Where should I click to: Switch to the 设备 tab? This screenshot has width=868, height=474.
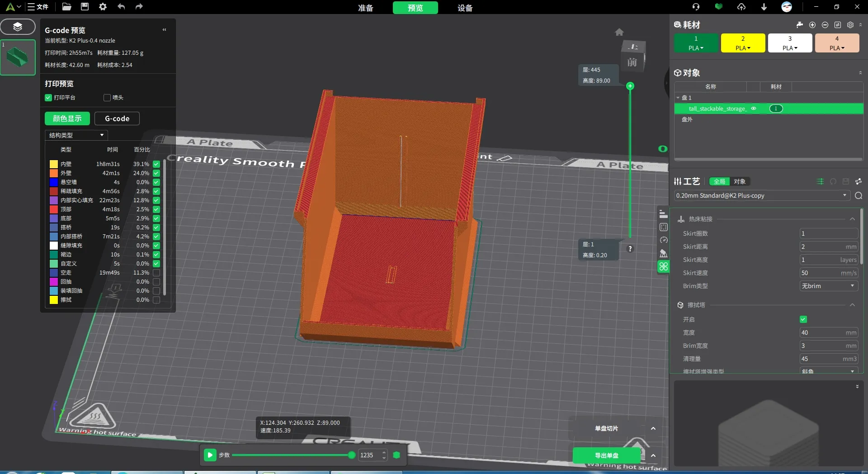[x=465, y=8]
